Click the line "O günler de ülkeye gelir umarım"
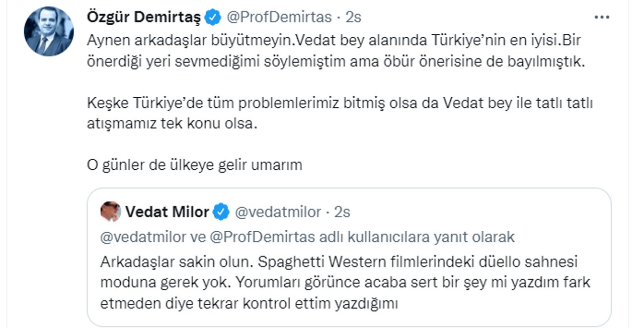The image size is (644, 328). [x=194, y=165]
